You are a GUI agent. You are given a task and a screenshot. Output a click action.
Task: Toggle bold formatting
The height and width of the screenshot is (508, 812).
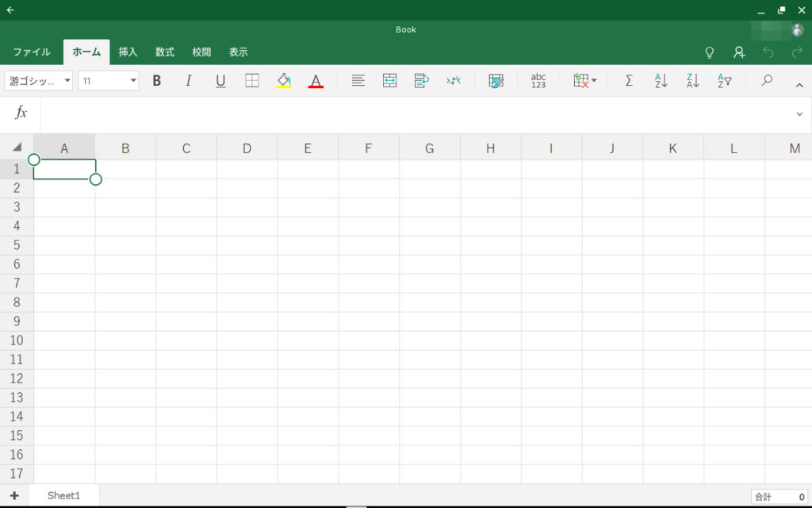click(156, 80)
